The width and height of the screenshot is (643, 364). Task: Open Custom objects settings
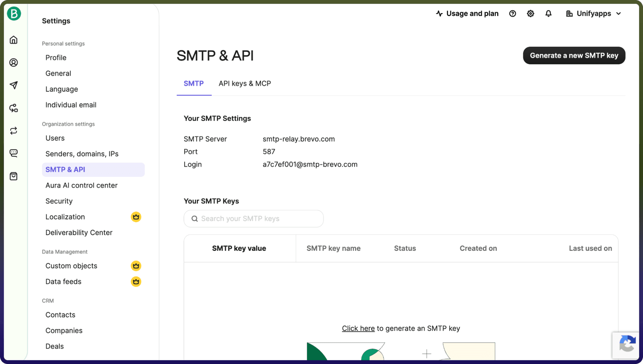71,266
